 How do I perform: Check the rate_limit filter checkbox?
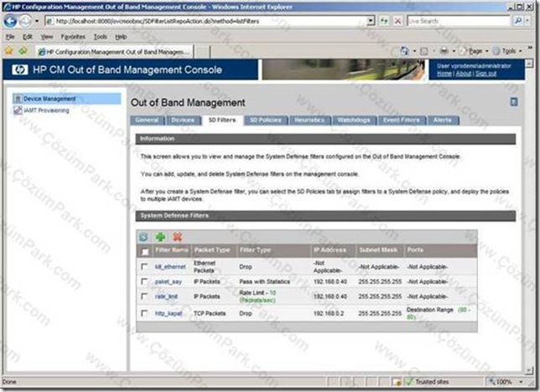tap(144, 297)
